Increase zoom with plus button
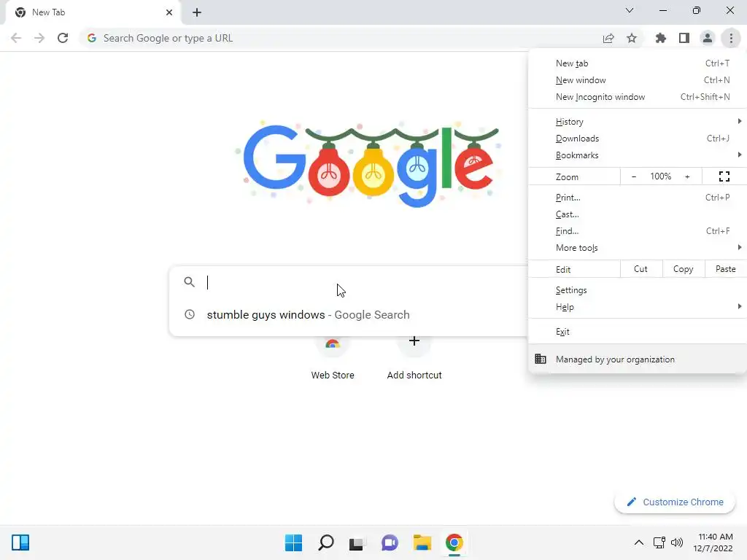747x560 pixels. [x=687, y=176]
